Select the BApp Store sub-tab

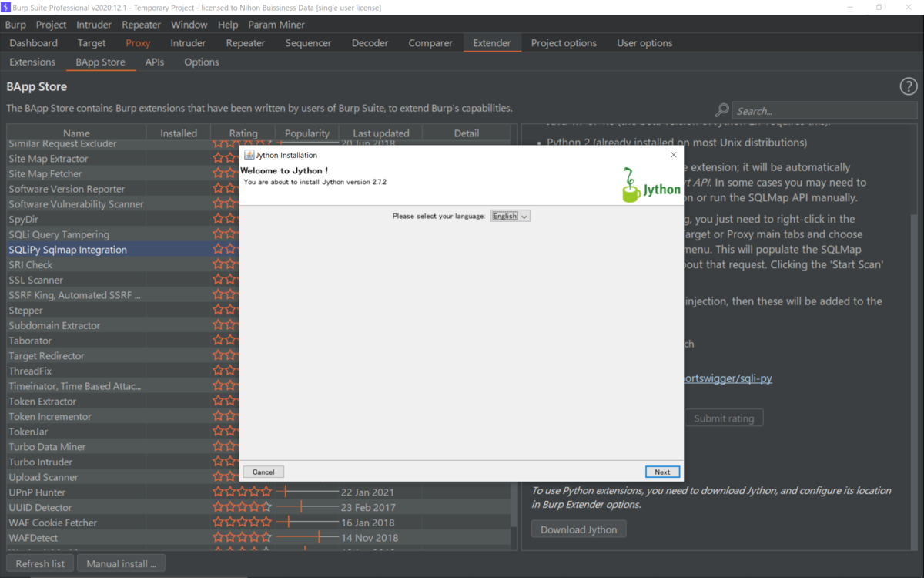100,62
